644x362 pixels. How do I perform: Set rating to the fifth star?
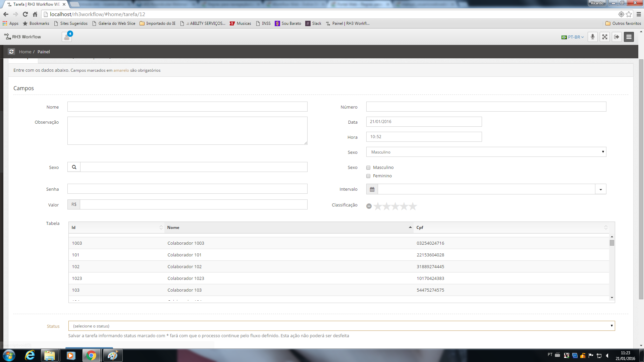413,206
